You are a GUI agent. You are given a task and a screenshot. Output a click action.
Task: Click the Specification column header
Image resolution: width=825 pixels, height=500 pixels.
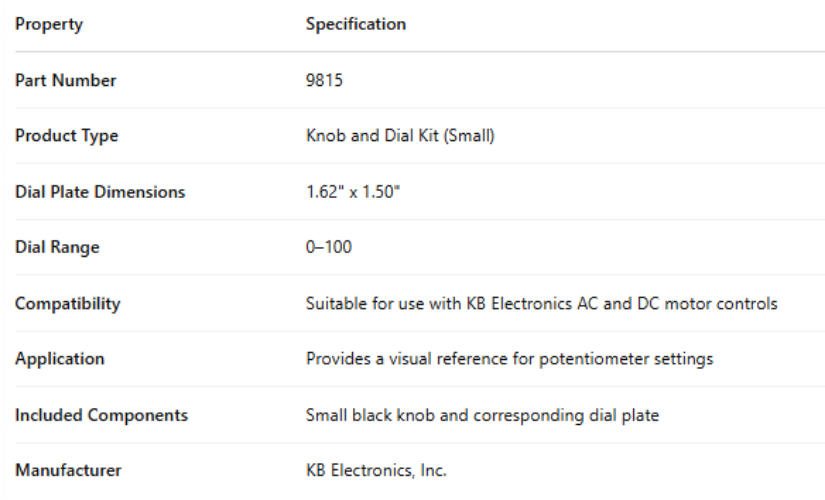(356, 25)
